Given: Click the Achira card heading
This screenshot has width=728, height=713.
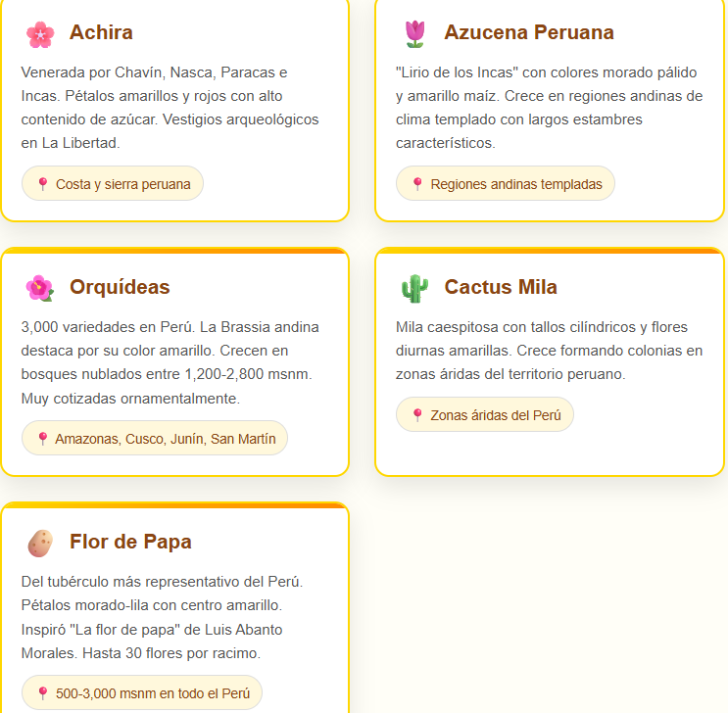Looking at the screenshot, I should pyautogui.click(x=101, y=33).
